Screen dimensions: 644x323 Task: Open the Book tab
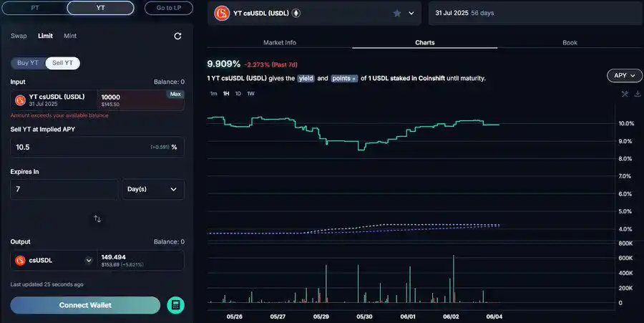click(570, 42)
